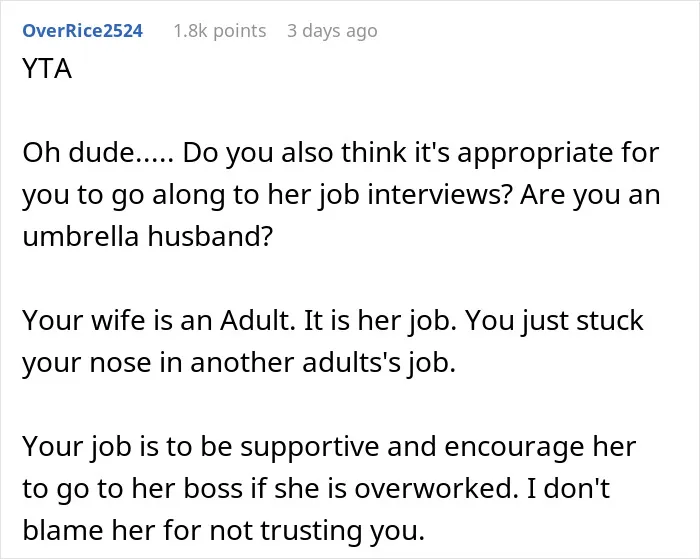This screenshot has width=700, height=559.
Task: Click the line starting 'Your job is to be supportive'
Action: pyautogui.click(x=329, y=447)
